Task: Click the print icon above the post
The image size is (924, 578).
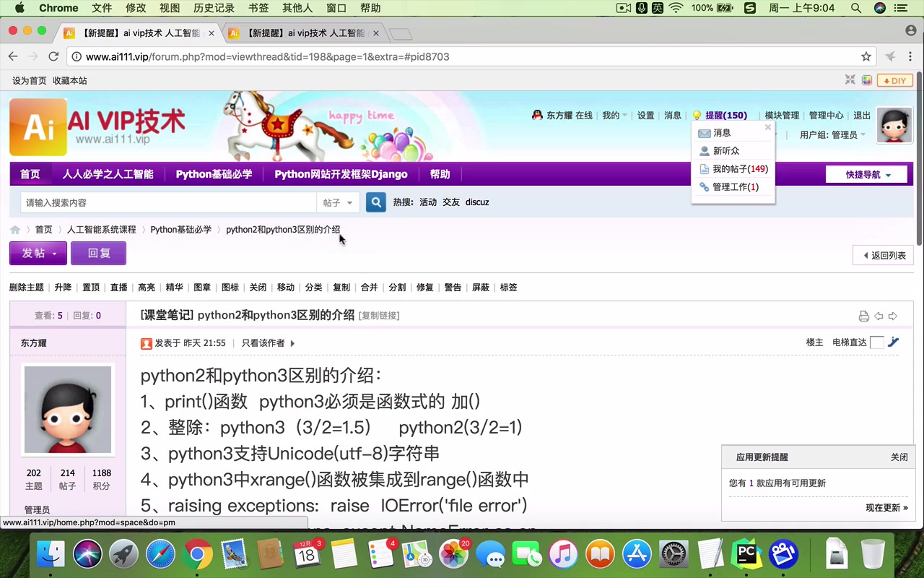Action: [864, 316]
